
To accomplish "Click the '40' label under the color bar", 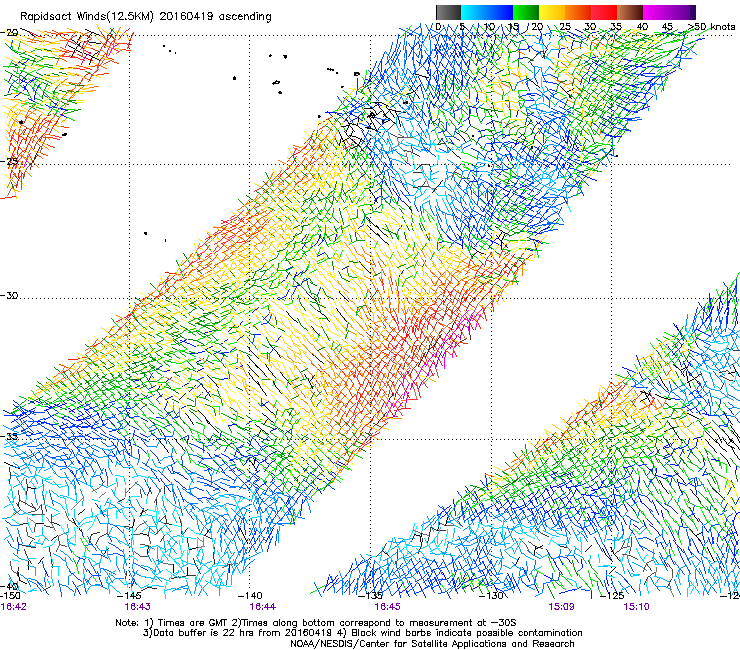I will pos(642,26).
